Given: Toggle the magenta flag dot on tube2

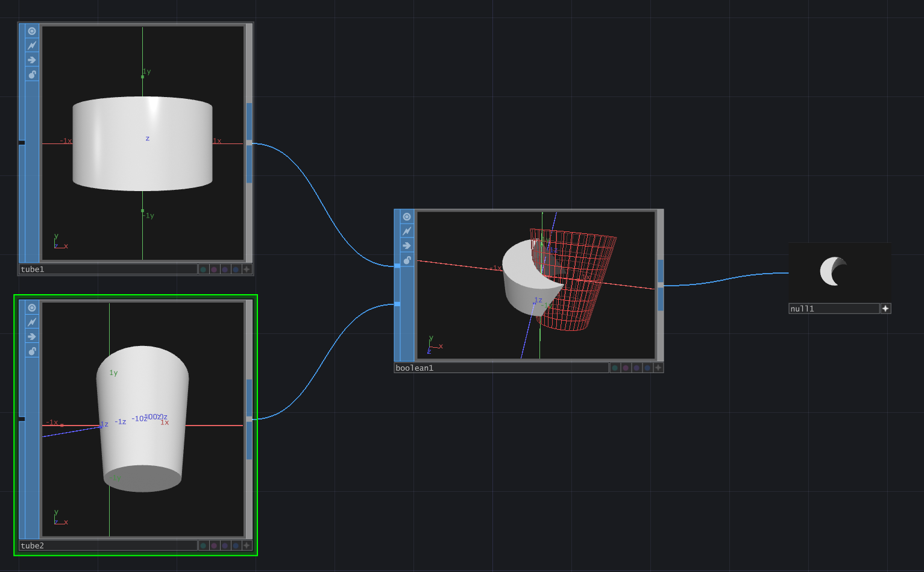Looking at the screenshot, I should coord(214,545).
